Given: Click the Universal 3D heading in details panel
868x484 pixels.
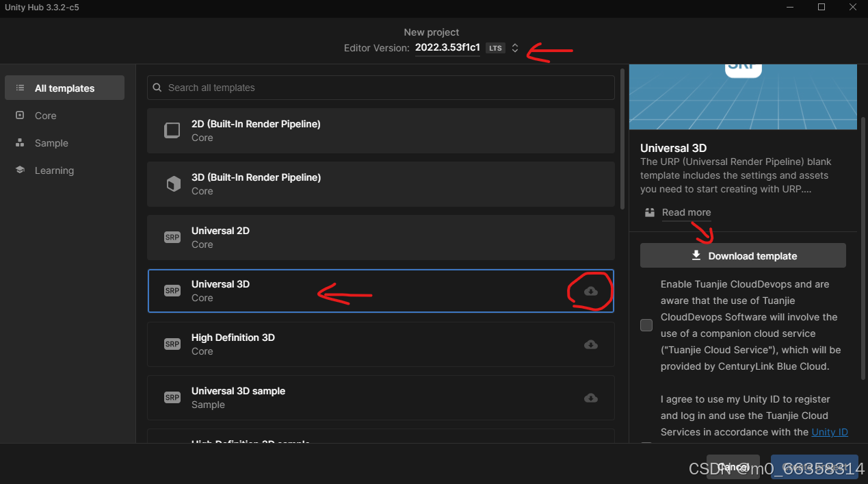Looking at the screenshot, I should (x=673, y=148).
